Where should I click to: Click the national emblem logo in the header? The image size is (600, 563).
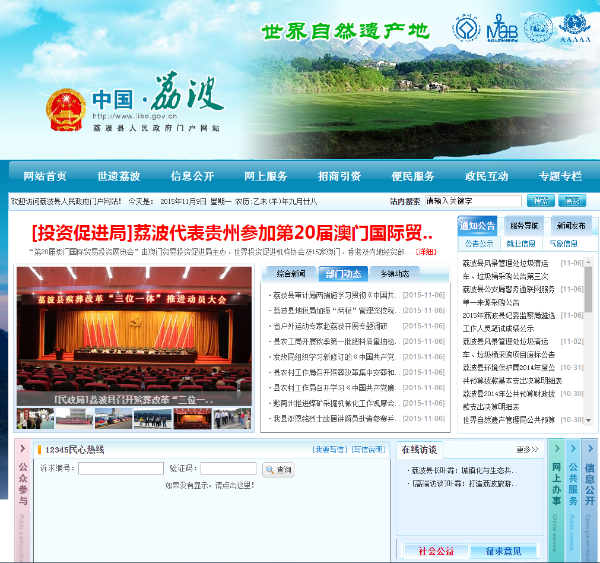click(65, 110)
